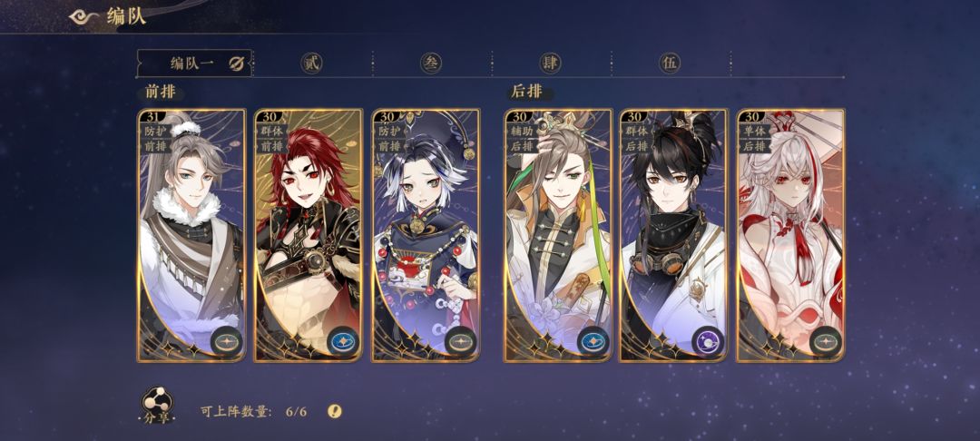Click the yellow exclamation info icon
Viewport: 980px width, 441px height.
coord(335,411)
